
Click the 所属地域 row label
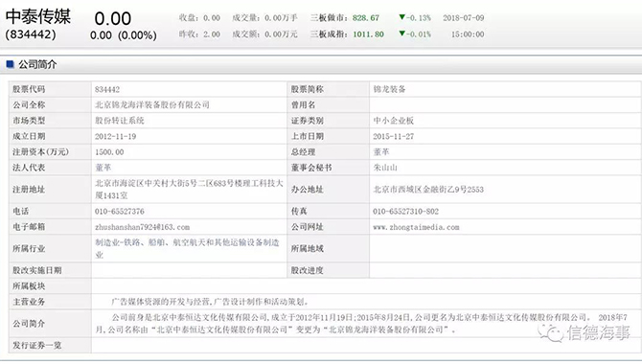307,248
